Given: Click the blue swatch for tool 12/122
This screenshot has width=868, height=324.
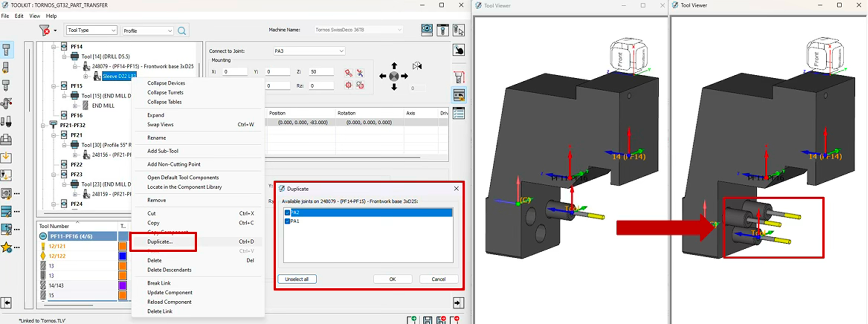Looking at the screenshot, I should [x=122, y=256].
